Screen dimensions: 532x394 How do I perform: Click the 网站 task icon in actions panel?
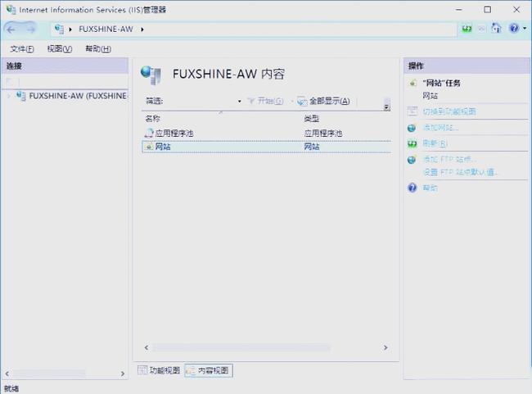point(413,83)
